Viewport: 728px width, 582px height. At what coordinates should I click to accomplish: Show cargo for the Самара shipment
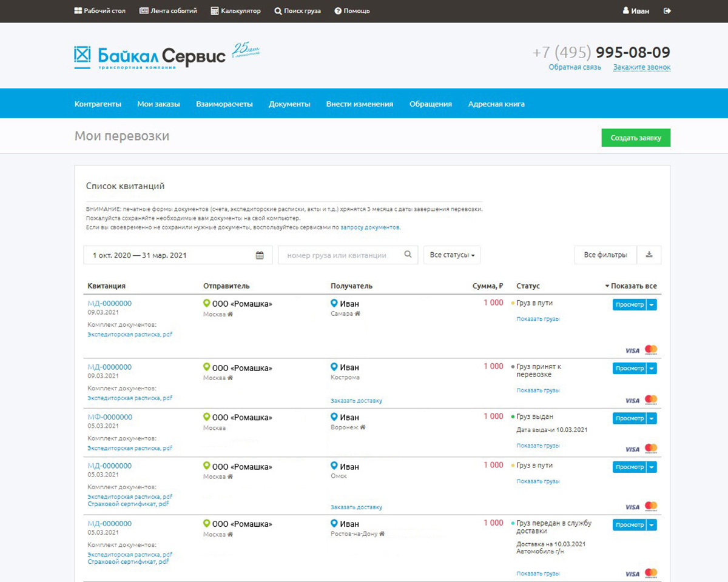coord(538,319)
